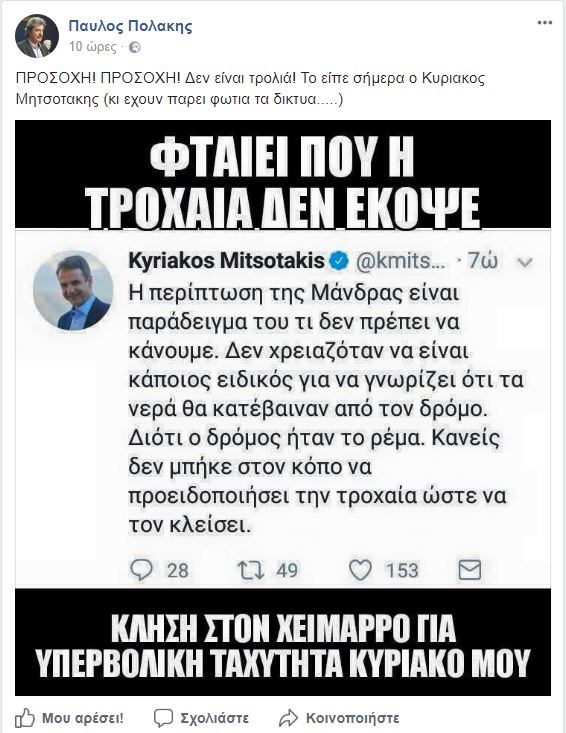The width and height of the screenshot is (566, 733).
Task: Click the 'Kyriakos Mitsotakis' tweet author name
Action: coord(226,260)
